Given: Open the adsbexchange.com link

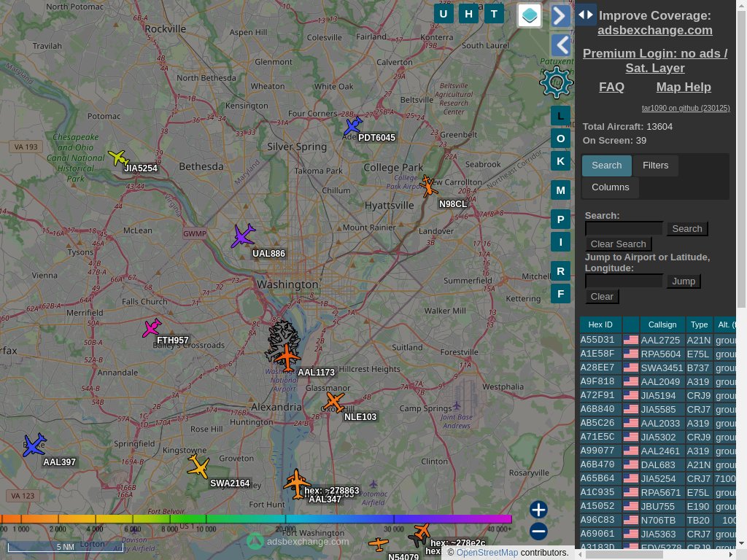Looking at the screenshot, I should coord(654,30).
